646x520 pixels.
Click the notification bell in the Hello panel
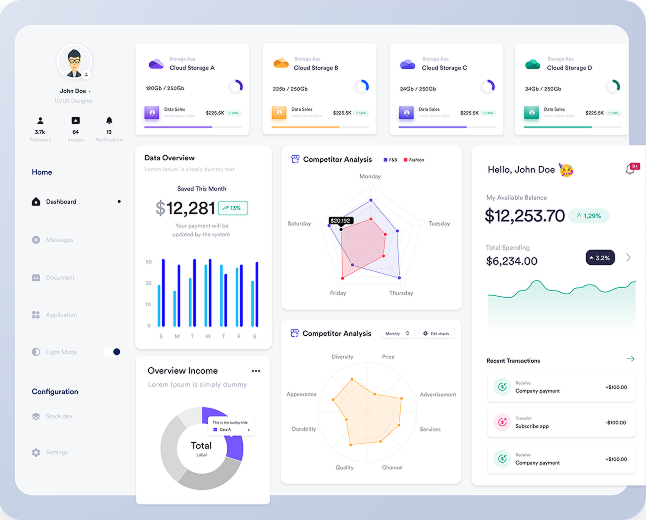631,169
